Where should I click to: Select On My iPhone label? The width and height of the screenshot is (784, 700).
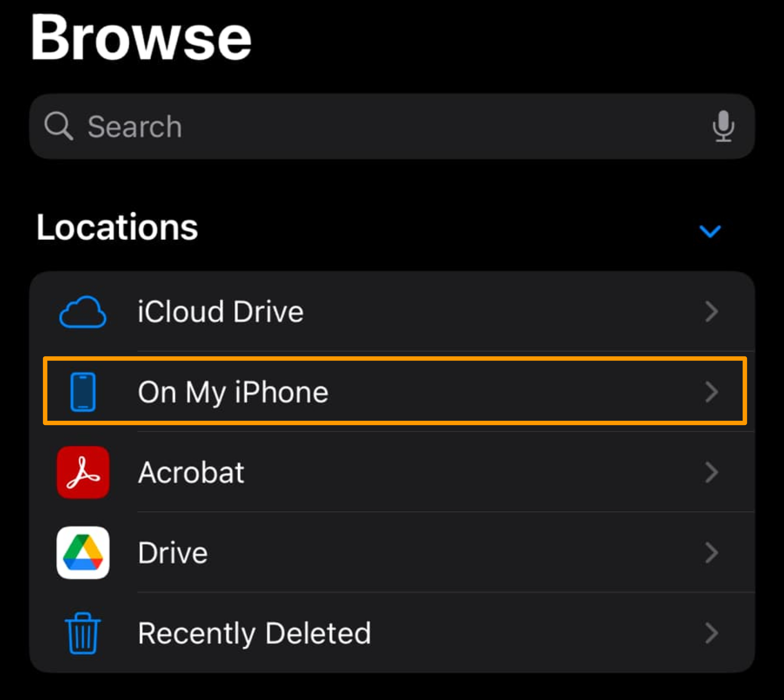pyautogui.click(x=233, y=392)
